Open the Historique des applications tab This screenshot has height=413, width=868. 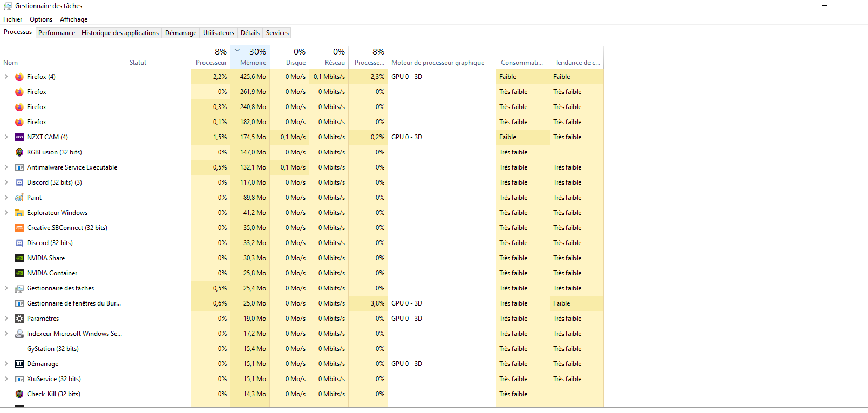tap(120, 33)
